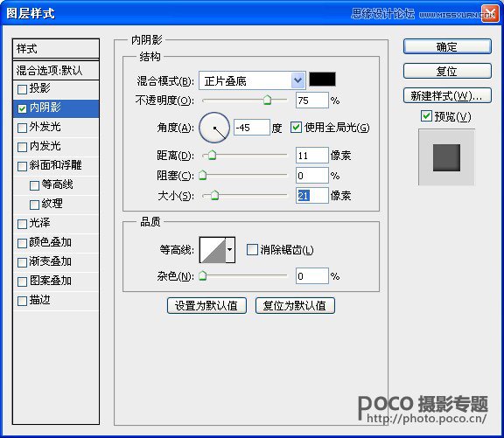Image resolution: width=504 pixels, height=438 pixels.
Task: Click 复位为默认值 button
Action: click(x=295, y=305)
